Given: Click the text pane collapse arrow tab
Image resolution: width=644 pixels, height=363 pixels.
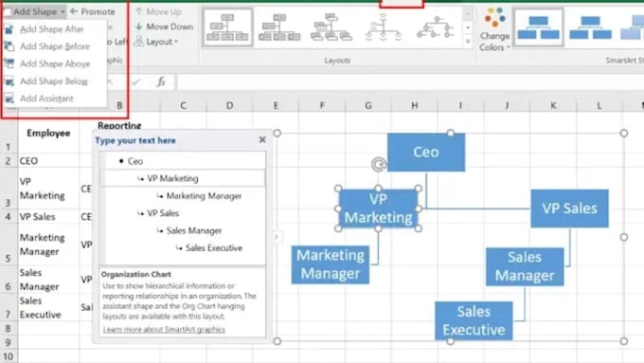Looking at the screenshot, I should point(277,237).
